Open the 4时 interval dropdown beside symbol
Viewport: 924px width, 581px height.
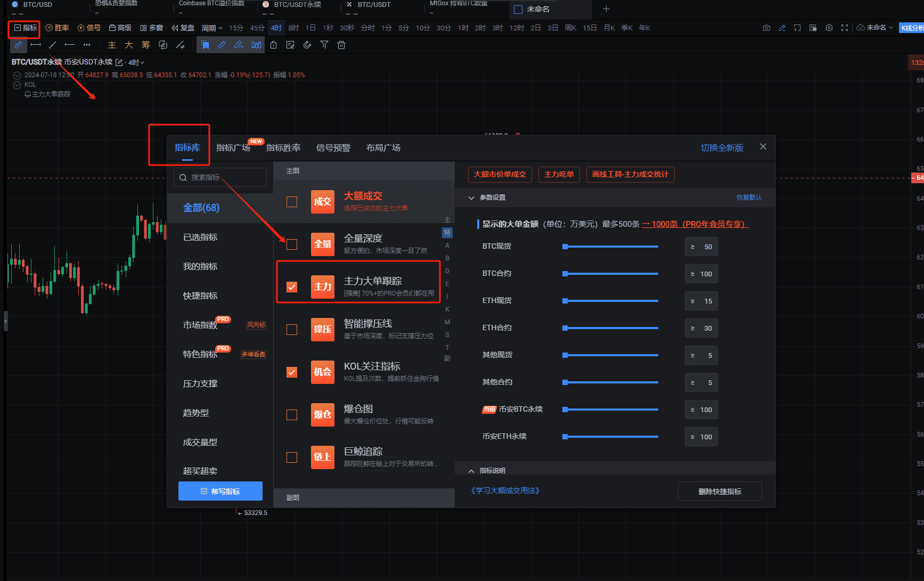click(136, 63)
